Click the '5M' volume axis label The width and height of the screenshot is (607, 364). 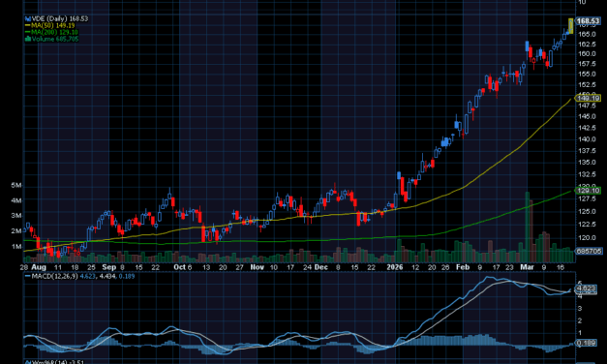point(16,186)
